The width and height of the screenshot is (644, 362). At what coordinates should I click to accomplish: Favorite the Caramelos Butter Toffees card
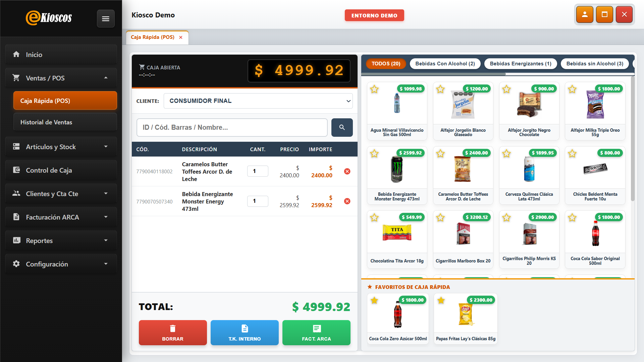click(x=440, y=154)
